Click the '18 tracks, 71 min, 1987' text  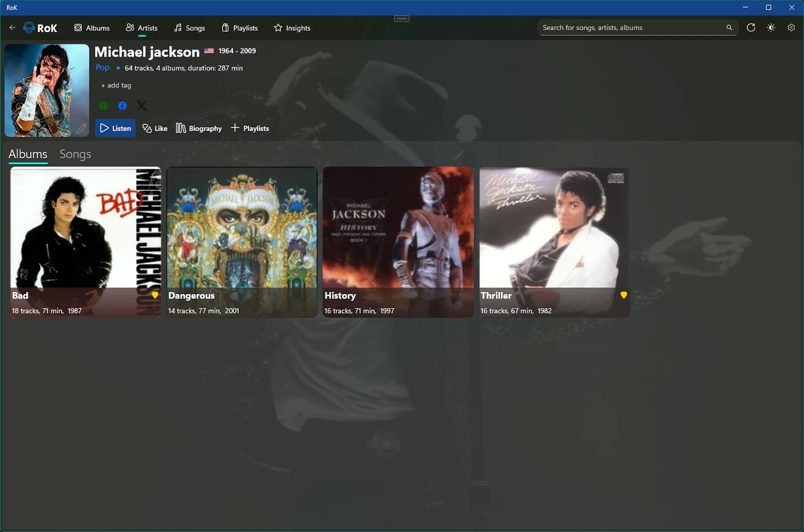click(x=47, y=311)
